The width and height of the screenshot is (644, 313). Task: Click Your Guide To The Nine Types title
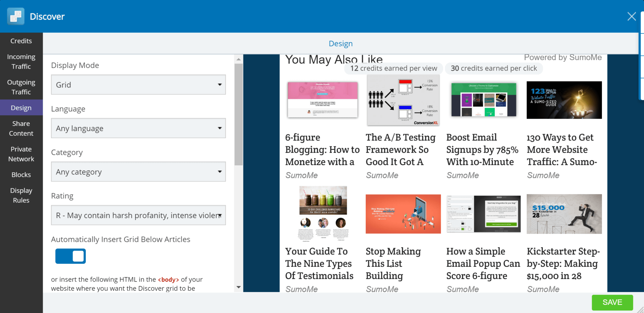point(319,264)
